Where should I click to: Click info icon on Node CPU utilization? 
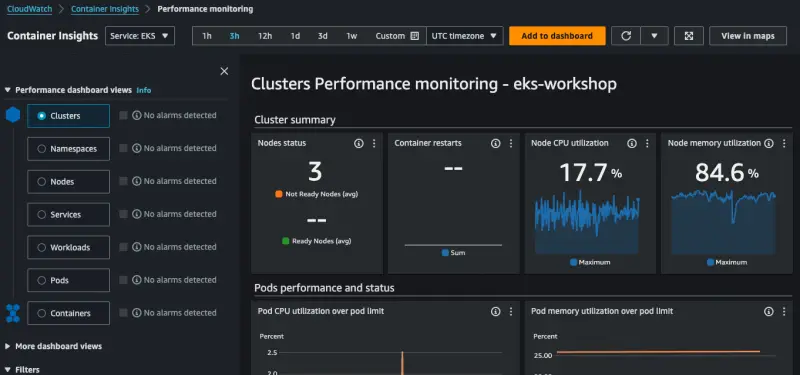(632, 143)
